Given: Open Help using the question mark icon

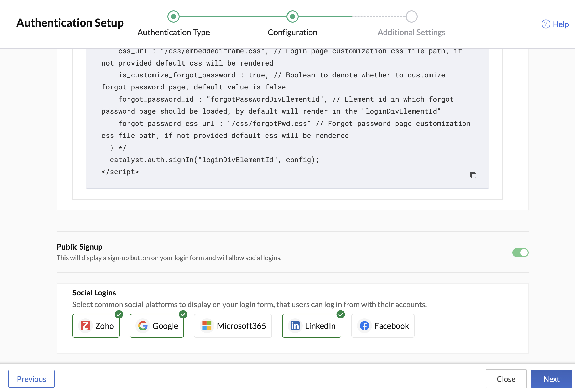Looking at the screenshot, I should (546, 24).
